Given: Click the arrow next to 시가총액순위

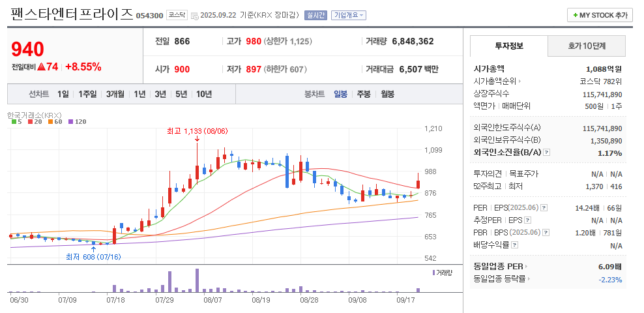Looking at the screenshot, I should (x=520, y=82).
